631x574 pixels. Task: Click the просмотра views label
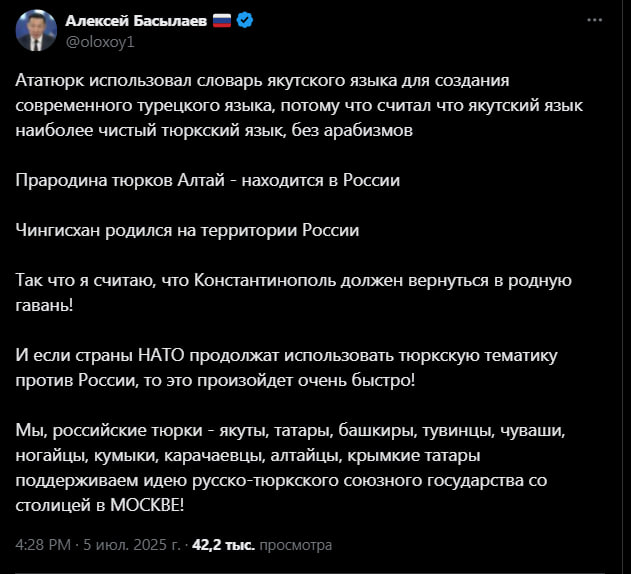(x=296, y=545)
